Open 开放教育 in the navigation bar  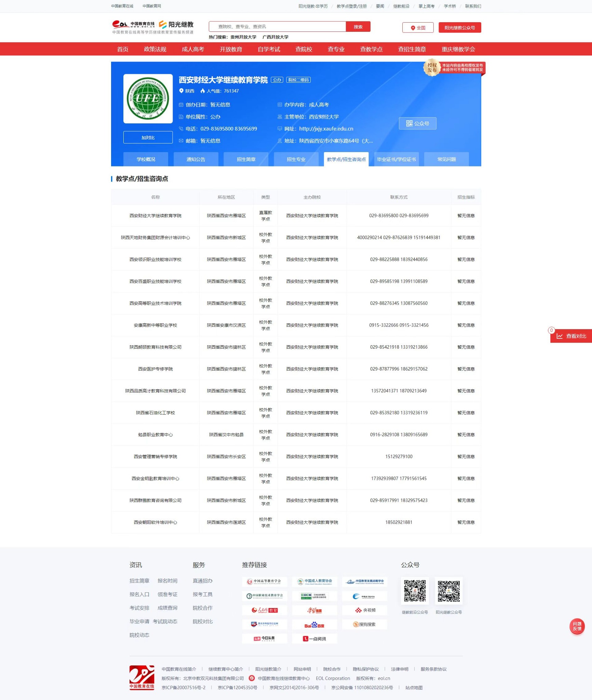(231, 49)
